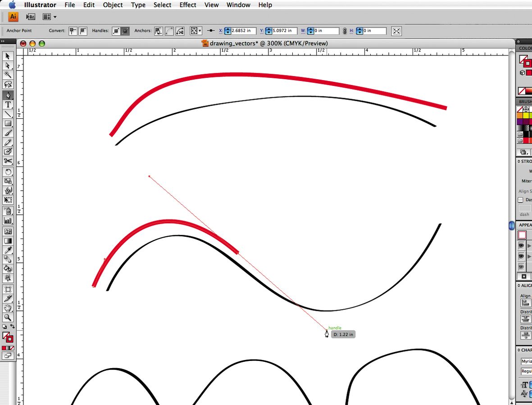Select the Scissors tool
Image resolution: width=532 pixels, height=405 pixels.
(8, 161)
